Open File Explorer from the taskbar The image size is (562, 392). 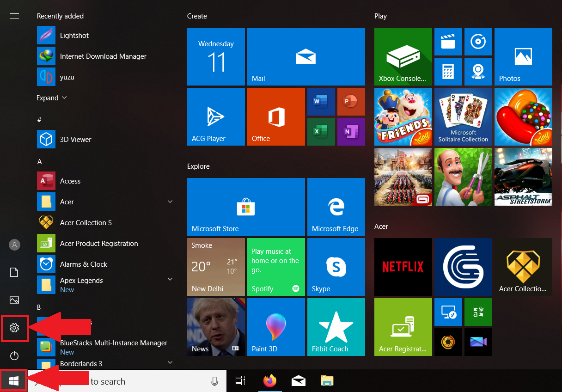pyautogui.click(x=327, y=381)
